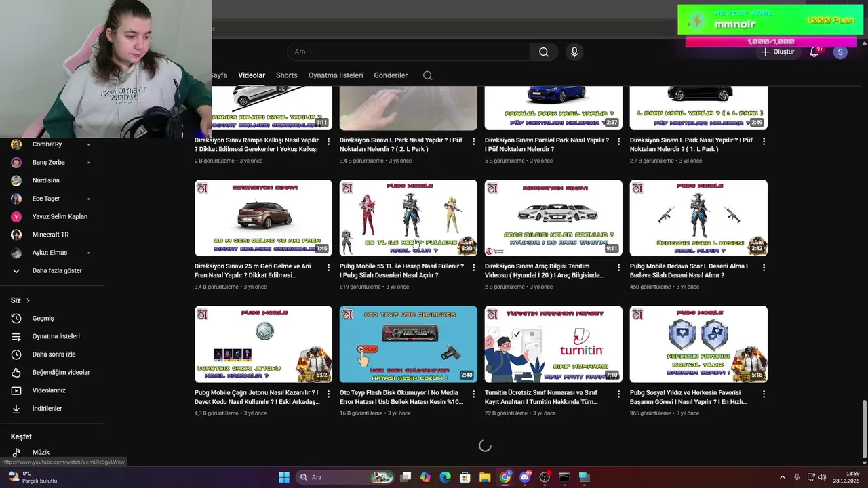Switch to the Videolar tab
This screenshot has width=868, height=488.
[x=252, y=75]
